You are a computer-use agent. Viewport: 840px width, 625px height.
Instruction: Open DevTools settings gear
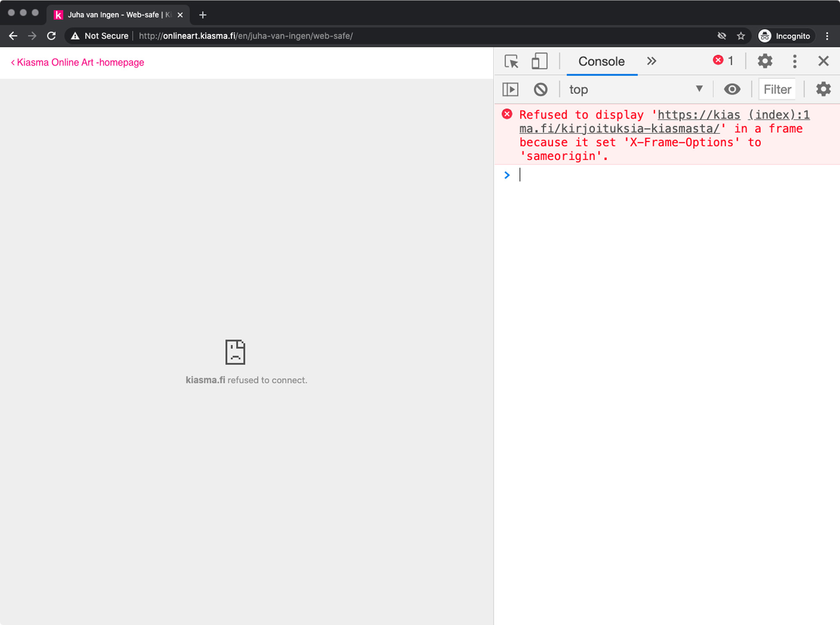(x=764, y=61)
